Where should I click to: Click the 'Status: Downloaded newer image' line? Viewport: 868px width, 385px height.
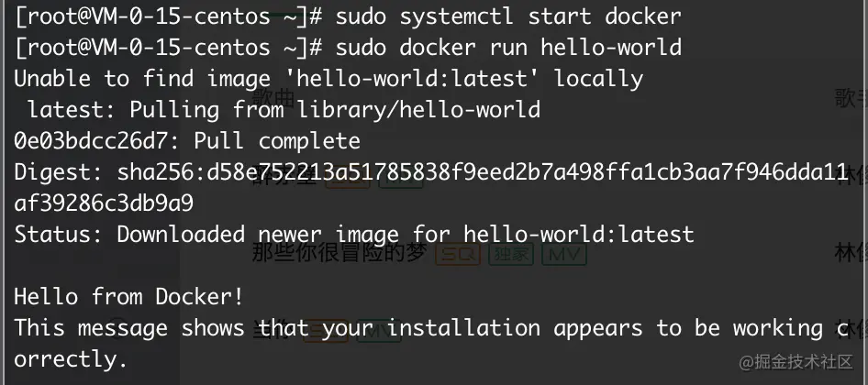click(x=354, y=234)
